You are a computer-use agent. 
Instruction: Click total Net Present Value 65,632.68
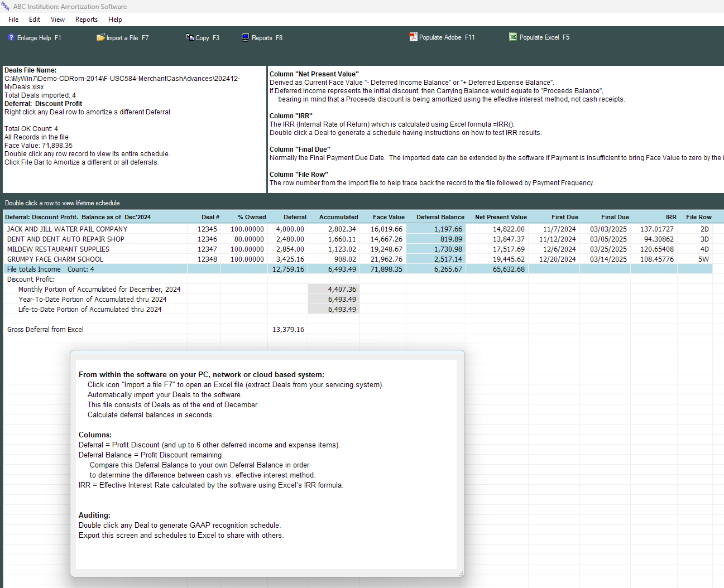coord(497,269)
